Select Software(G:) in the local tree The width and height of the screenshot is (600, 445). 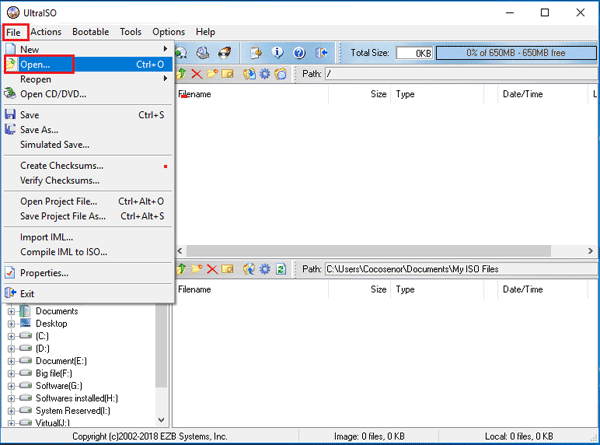[59, 386]
